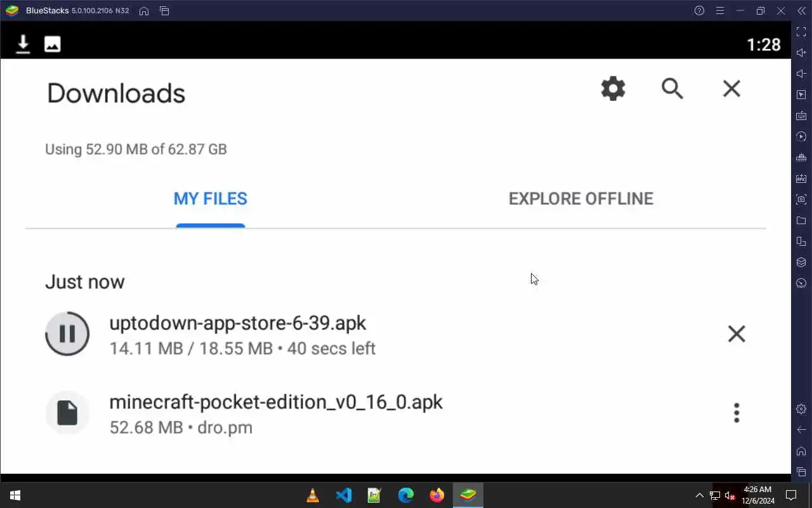Select uptodown-app-store-6-39.apk file name

[238, 323]
